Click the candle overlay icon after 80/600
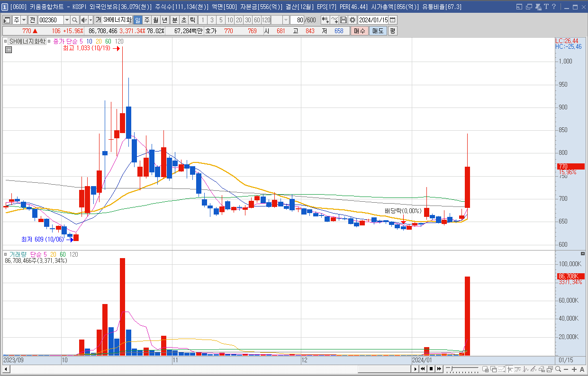 [326, 20]
